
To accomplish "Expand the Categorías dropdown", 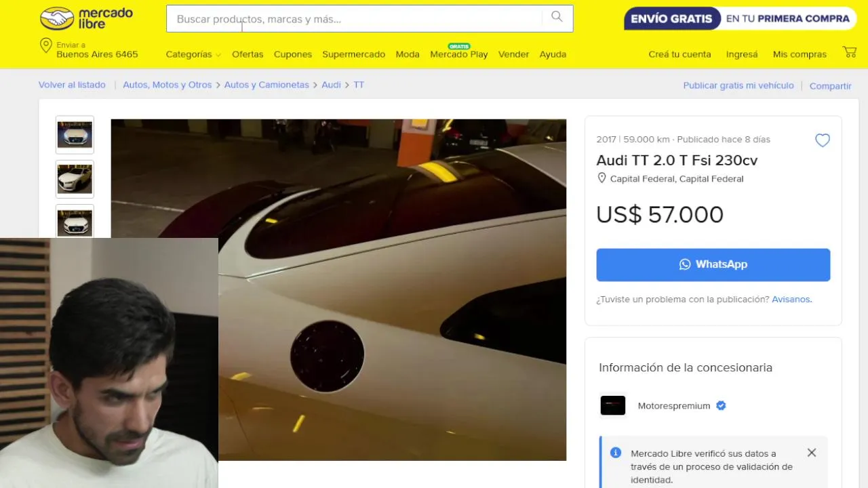I will click(193, 54).
